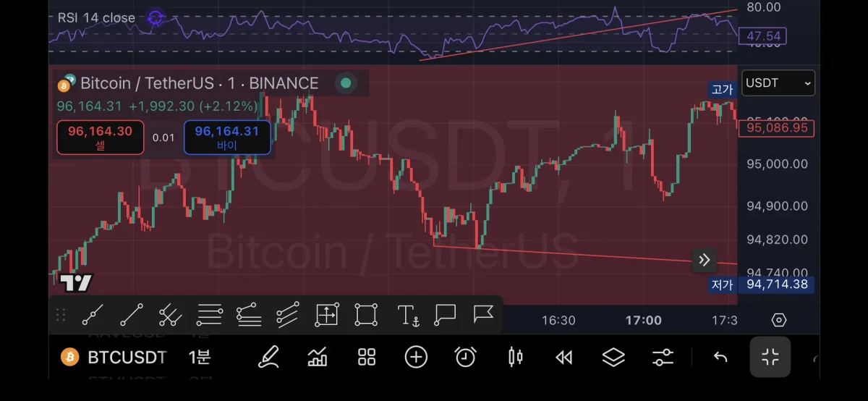This screenshot has height=401, width=868.
Task: Open the USDT currency dropdown
Action: coord(778,83)
